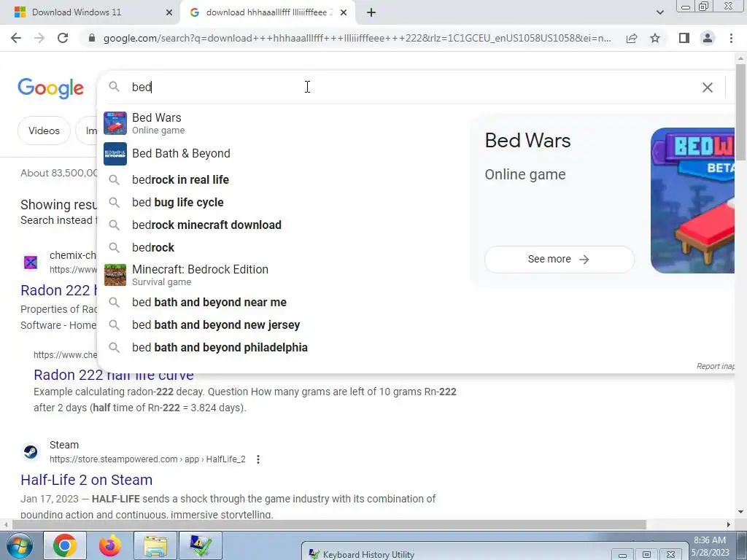Select Bed Bath & Beyond logo suggestion
The image size is (747, 560).
[x=115, y=154]
